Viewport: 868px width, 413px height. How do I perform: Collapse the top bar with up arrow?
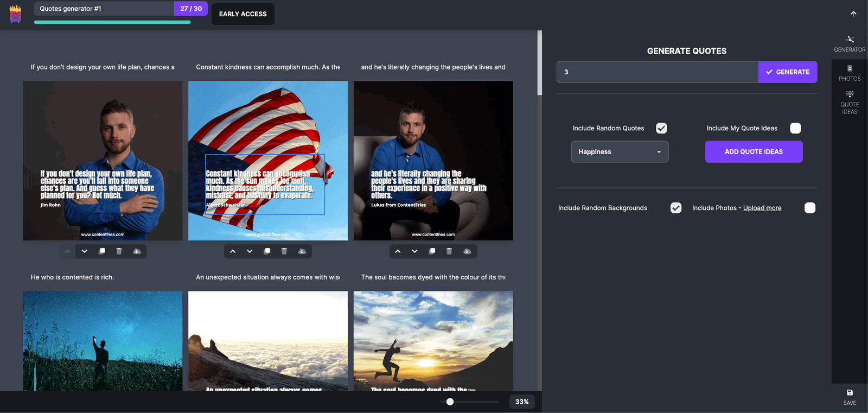tap(853, 14)
